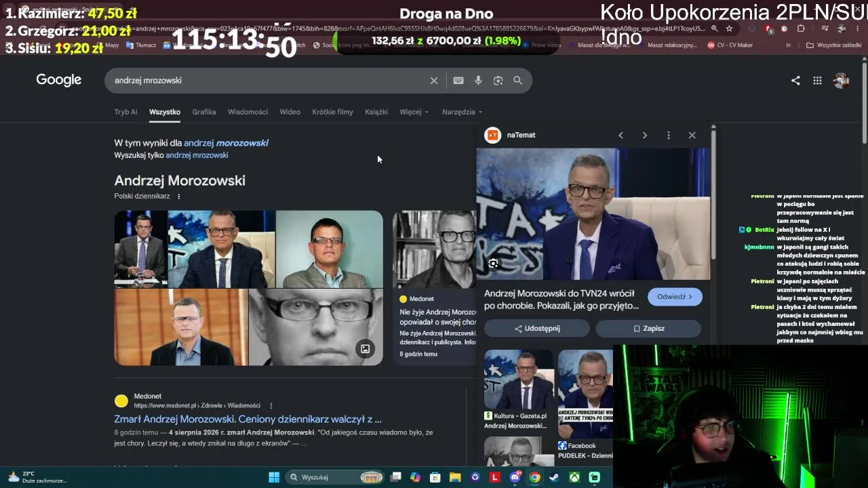The image size is (868, 488).
Task: Click the Google search input field
Action: click(x=270, y=81)
